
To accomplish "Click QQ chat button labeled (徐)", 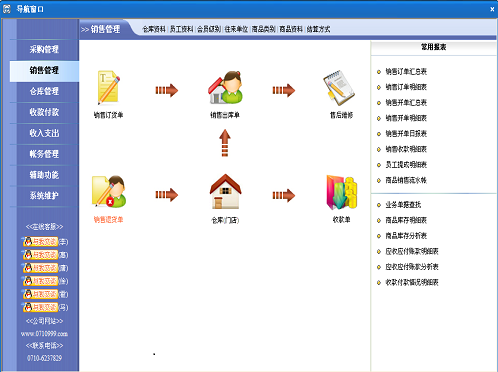I will 41,281.
